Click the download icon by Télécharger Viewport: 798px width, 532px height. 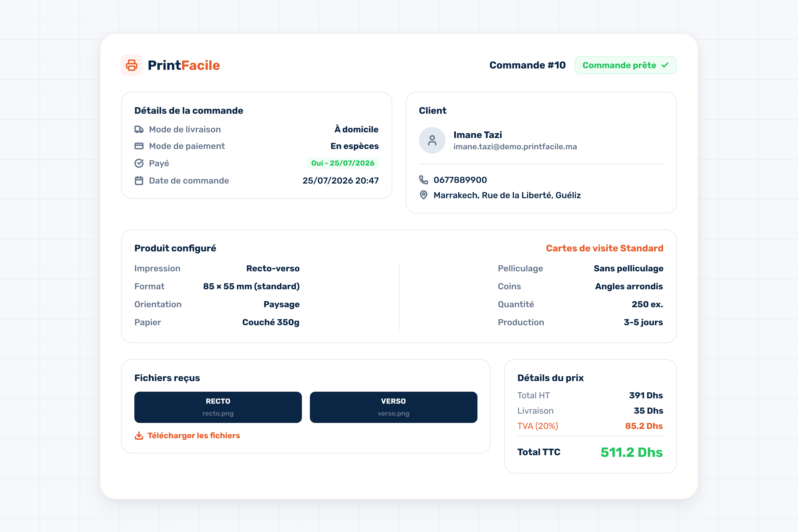(139, 436)
